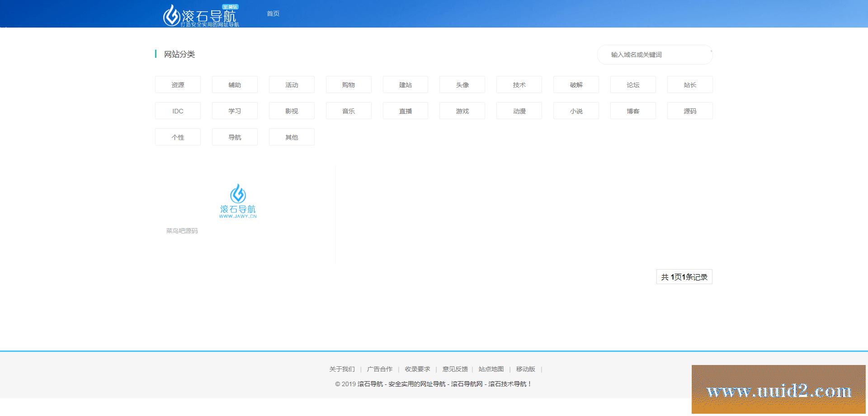Viewport: 868px width, 416px height.
Task: Click the page record count indicator
Action: pos(684,276)
